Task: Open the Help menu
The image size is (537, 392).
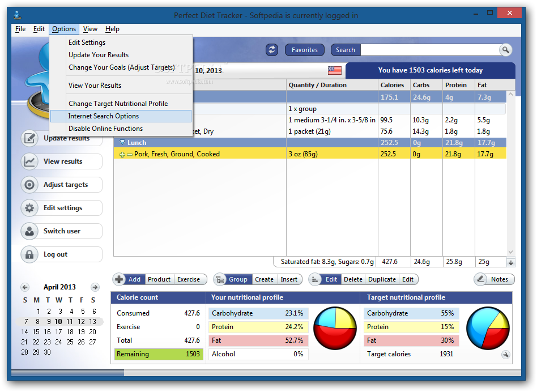Action: tap(112, 29)
